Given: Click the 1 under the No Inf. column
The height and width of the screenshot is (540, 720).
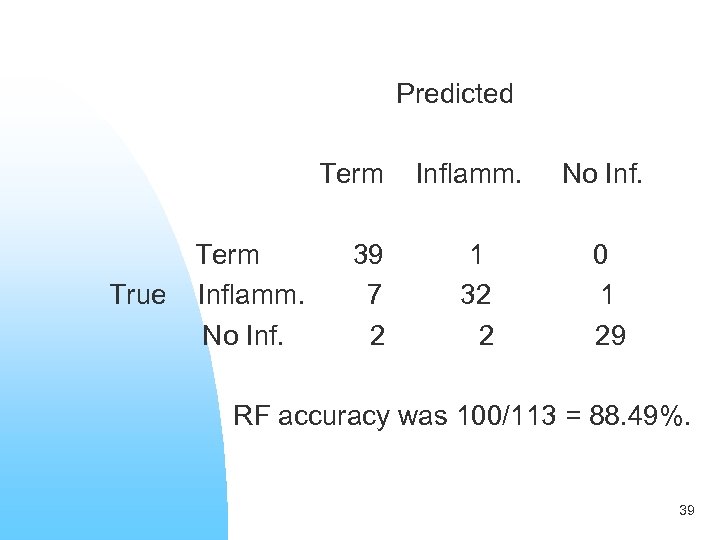Looking at the screenshot, I should [606, 295].
